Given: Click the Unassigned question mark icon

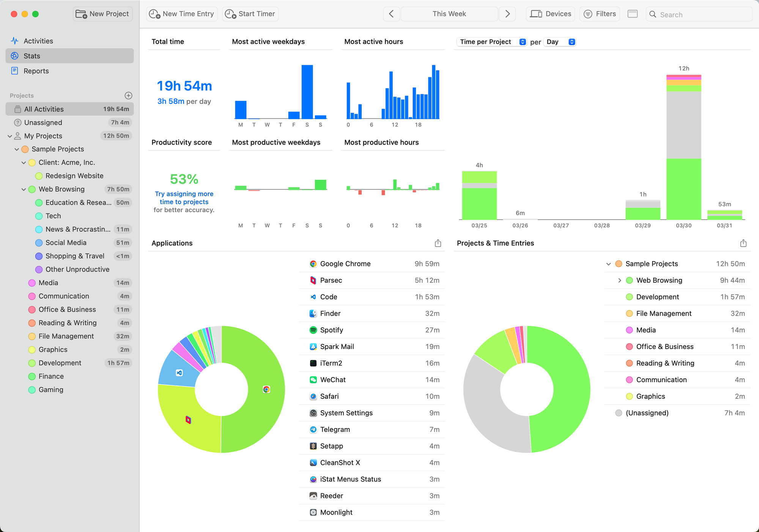Looking at the screenshot, I should [17, 123].
